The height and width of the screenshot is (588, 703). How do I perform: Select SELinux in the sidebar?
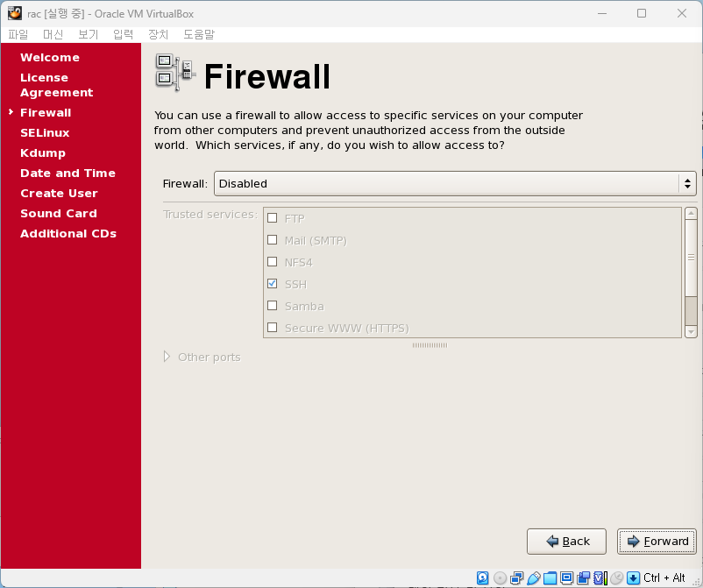pos(45,132)
